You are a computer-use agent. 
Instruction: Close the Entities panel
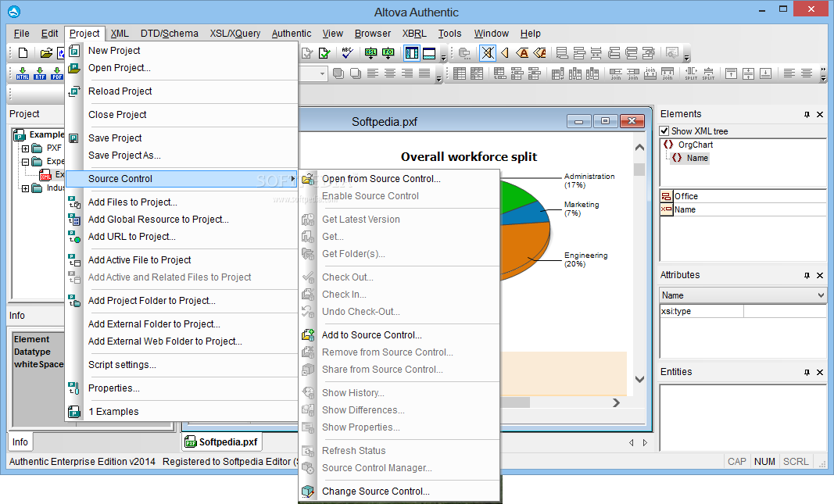820,372
